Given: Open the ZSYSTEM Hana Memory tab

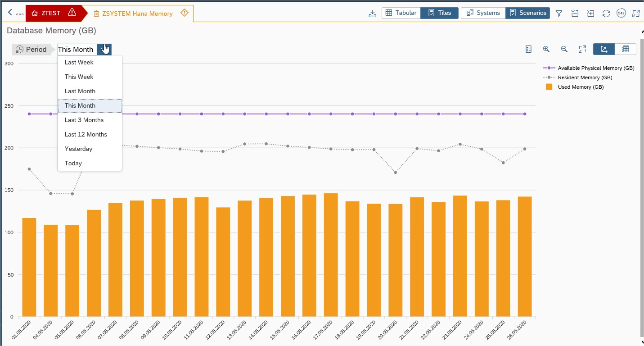Looking at the screenshot, I should (137, 14).
